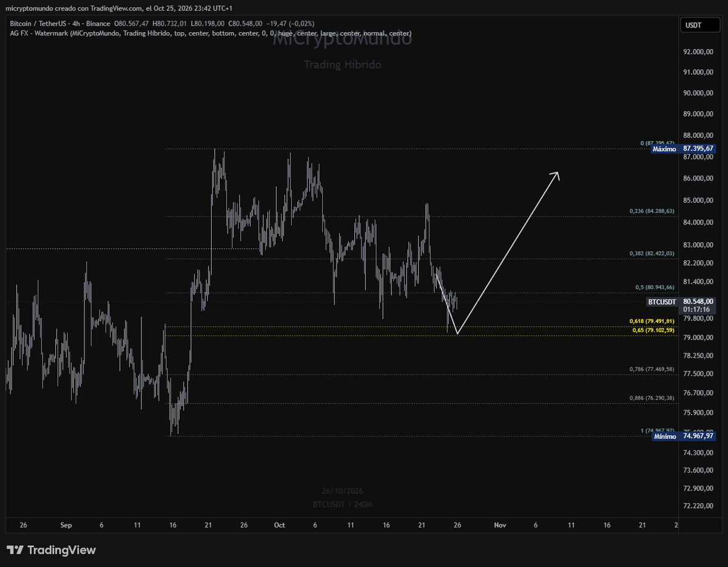Click 92.000,00 on the price axis
This screenshot has height=567, width=728.
pyautogui.click(x=698, y=52)
